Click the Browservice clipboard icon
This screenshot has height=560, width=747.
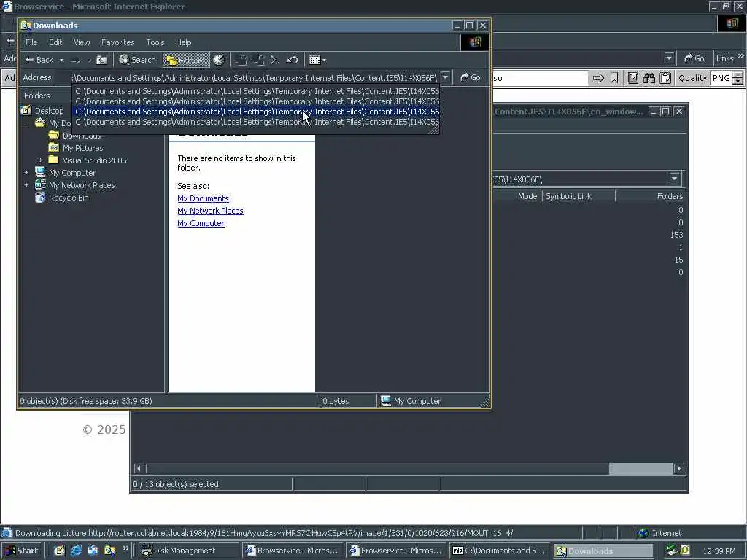[665, 78]
